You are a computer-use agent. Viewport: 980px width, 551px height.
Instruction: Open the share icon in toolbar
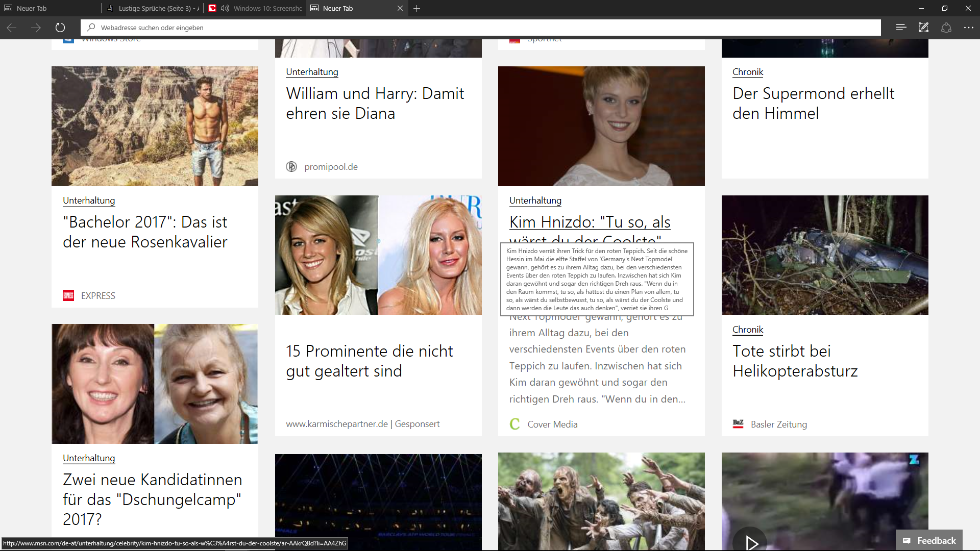(946, 28)
